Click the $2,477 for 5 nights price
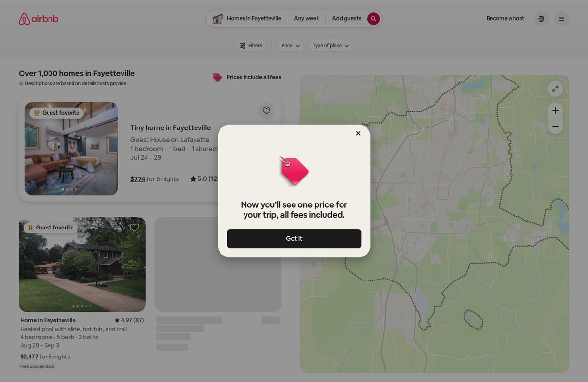The width and height of the screenshot is (588, 382). (x=45, y=357)
